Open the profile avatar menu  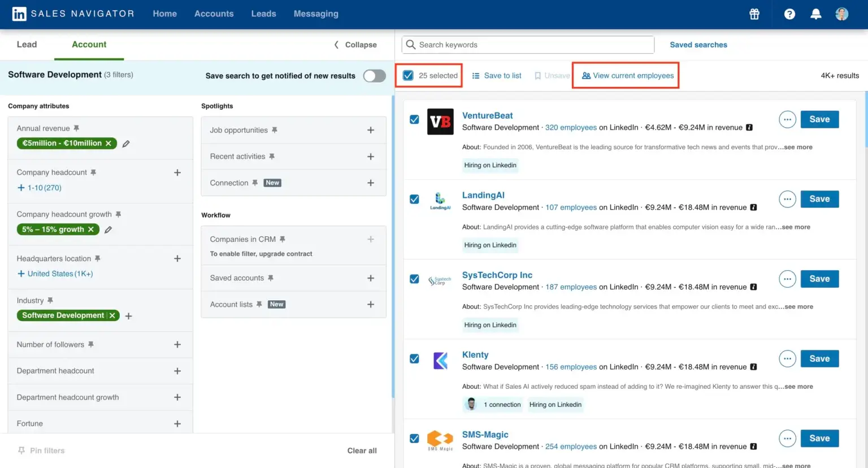tap(841, 14)
